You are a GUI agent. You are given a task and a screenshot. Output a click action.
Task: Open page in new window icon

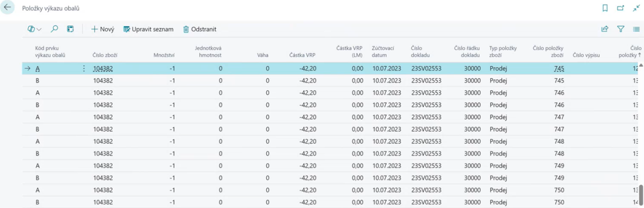coord(621,9)
